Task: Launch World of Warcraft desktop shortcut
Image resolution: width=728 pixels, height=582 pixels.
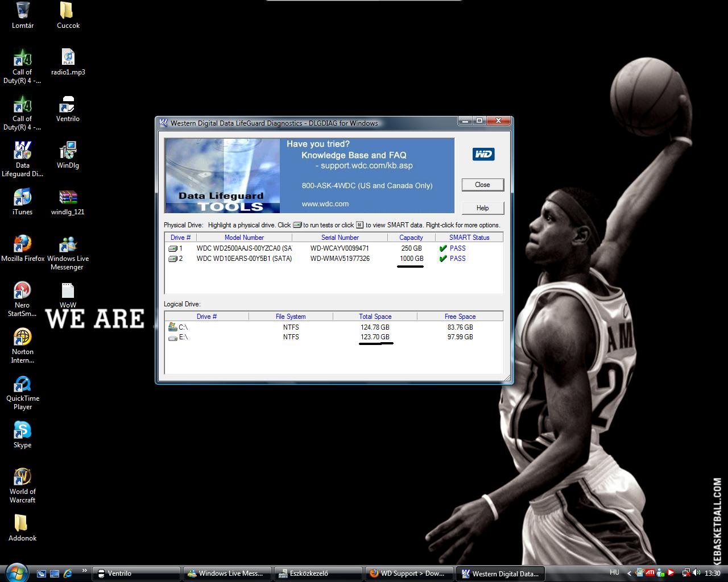Action: pyautogui.click(x=23, y=485)
